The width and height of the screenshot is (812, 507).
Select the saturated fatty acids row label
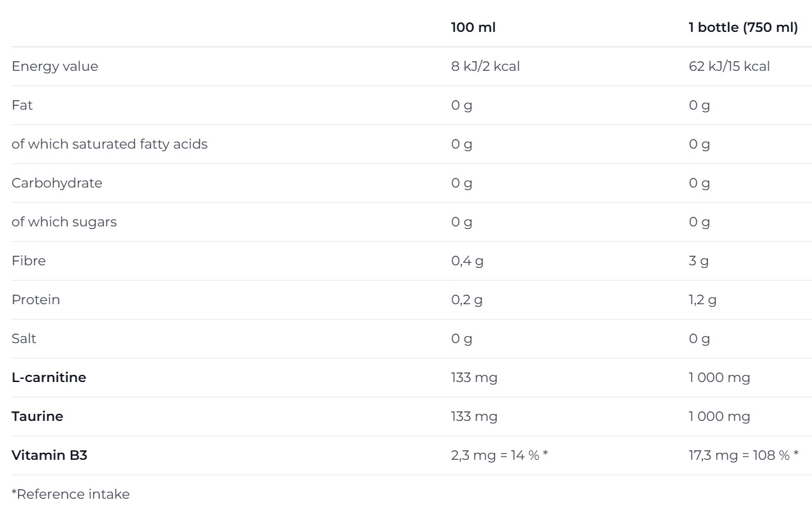tap(110, 144)
